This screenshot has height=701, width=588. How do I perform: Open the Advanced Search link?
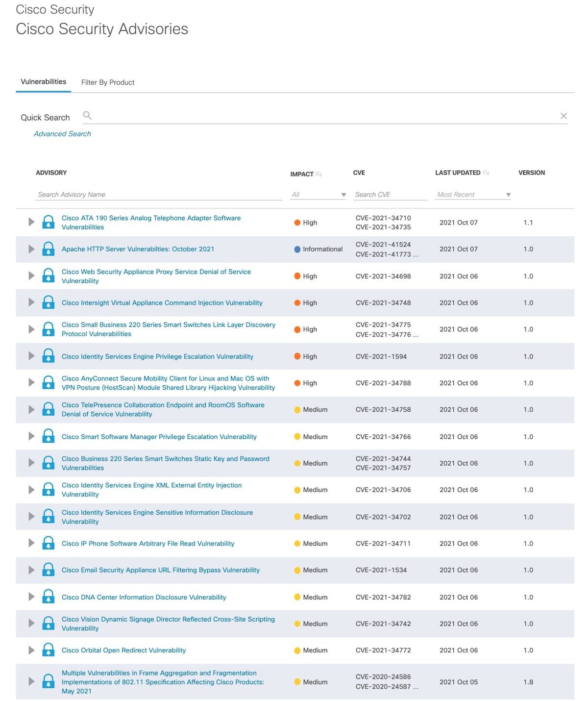pos(62,134)
